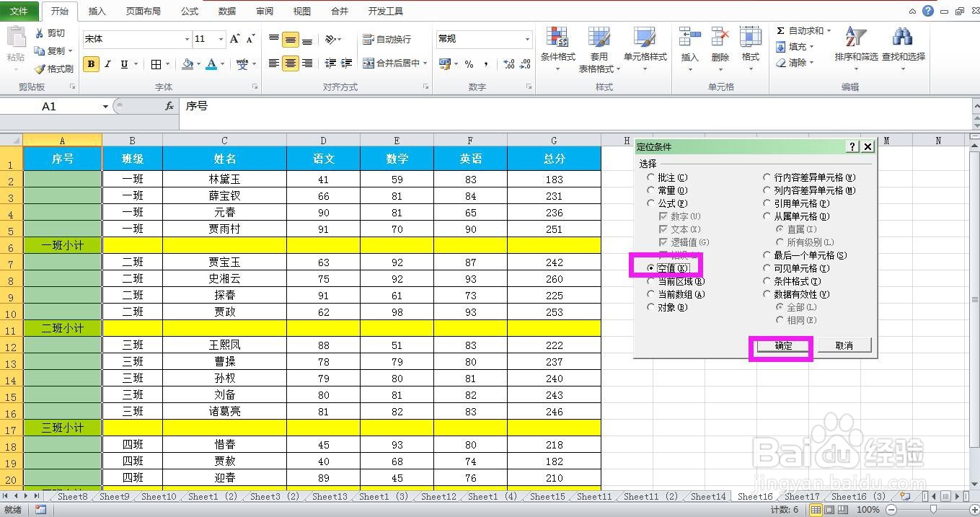Click the 确定 button in the dialog
Viewport: 980px width, 517px height.
pyautogui.click(x=781, y=346)
